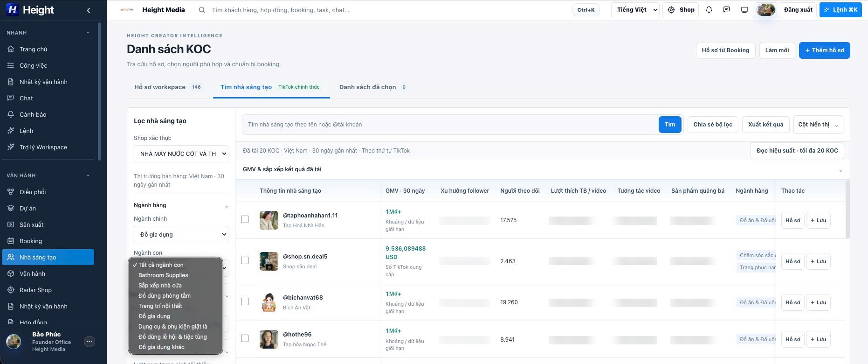Screen dimensions: 868x364
Task: Collapse the VẬN HÀNH sidebar section
Action: click(88, 175)
